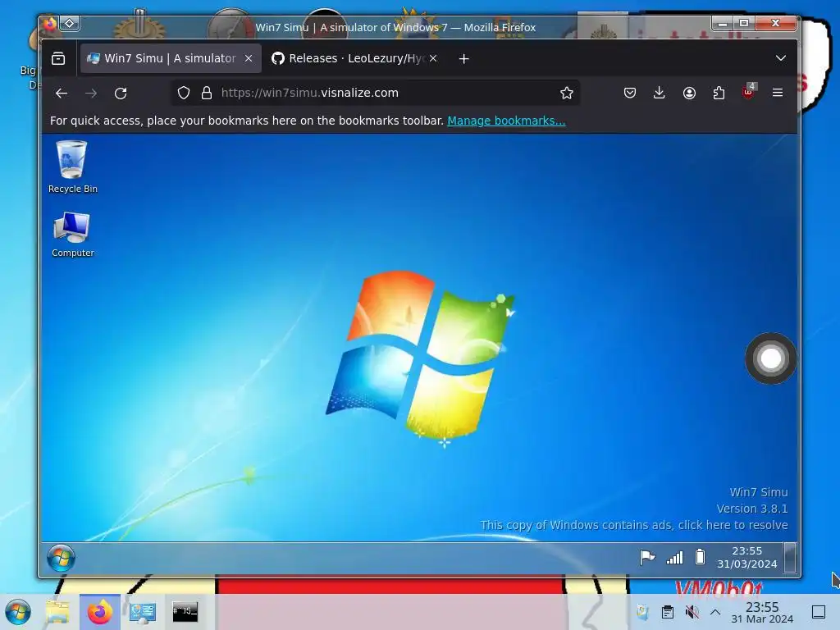The width and height of the screenshot is (840, 630).
Task: Tap the floating round assistive button
Action: pyautogui.click(x=770, y=358)
